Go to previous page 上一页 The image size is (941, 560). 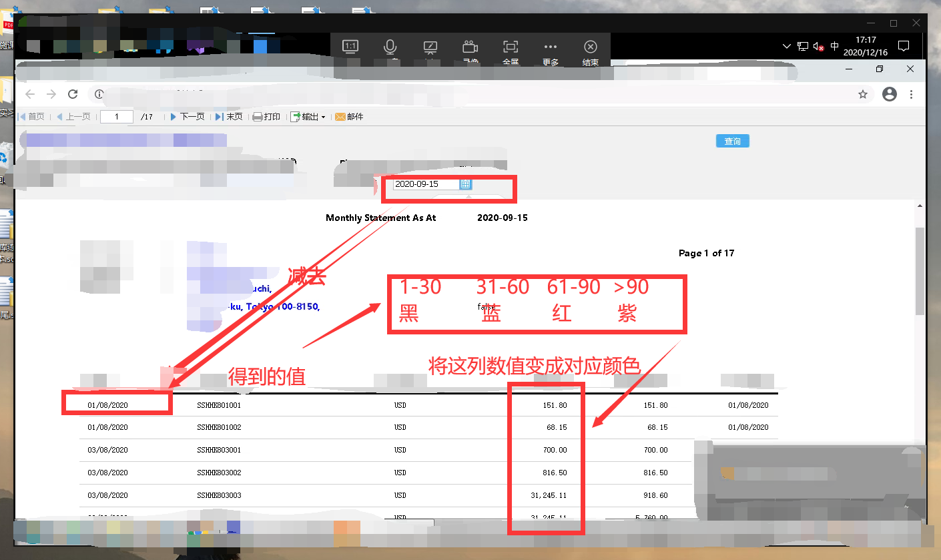[73, 117]
